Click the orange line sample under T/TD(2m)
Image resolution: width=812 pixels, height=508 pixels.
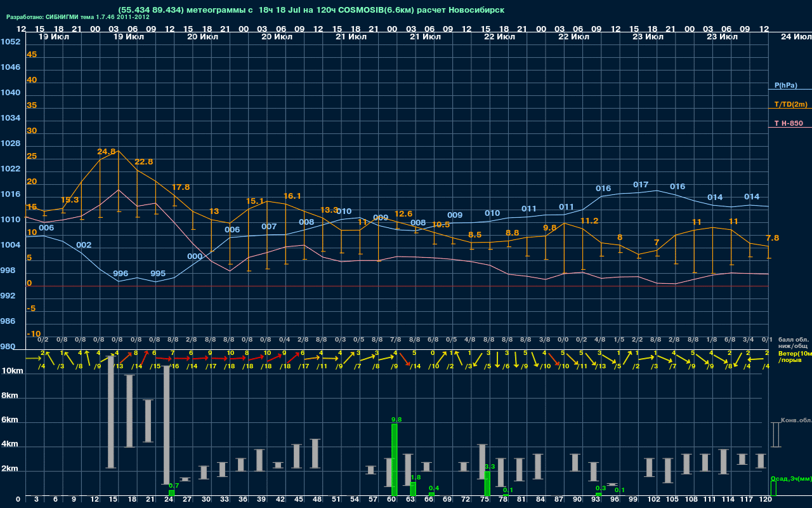[790, 108]
